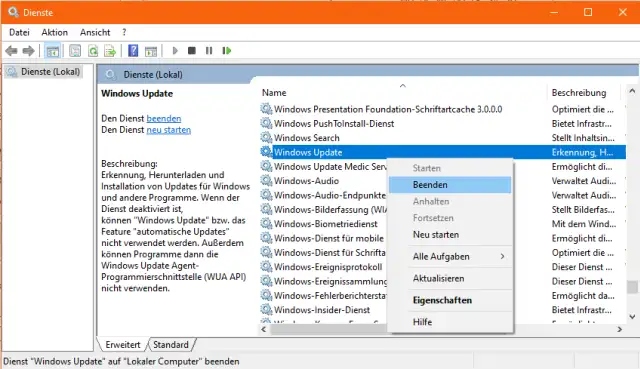640x369 pixels.
Task: Click the Properties toolbar icon
Action: tap(75, 51)
